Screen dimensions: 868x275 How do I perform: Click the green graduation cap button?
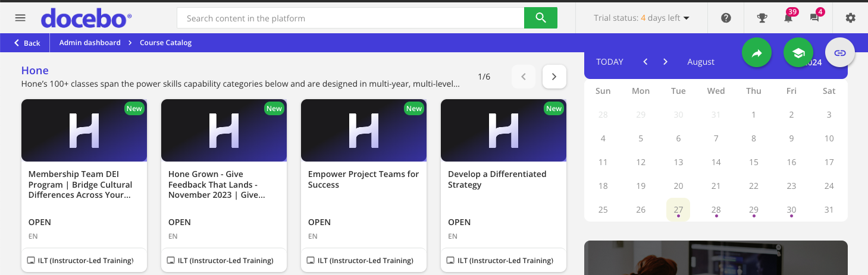point(798,53)
